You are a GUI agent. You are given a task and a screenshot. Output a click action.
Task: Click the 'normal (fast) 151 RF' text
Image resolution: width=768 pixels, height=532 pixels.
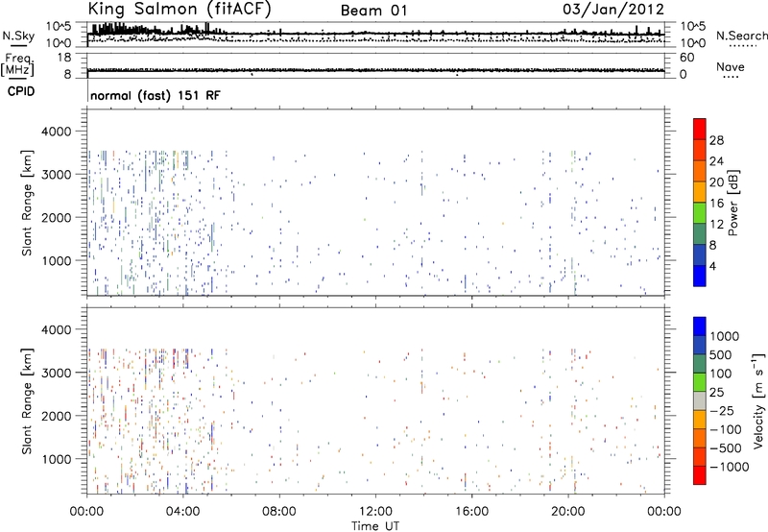pos(156,95)
